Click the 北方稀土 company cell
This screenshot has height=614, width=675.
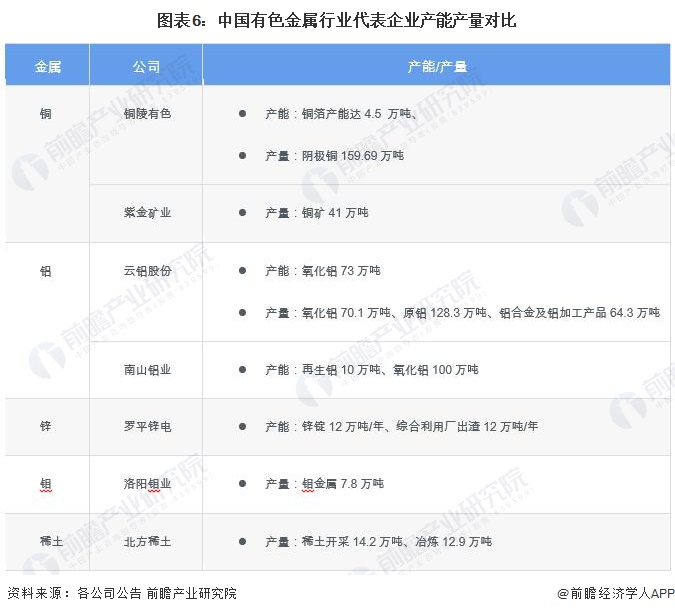[147, 541]
